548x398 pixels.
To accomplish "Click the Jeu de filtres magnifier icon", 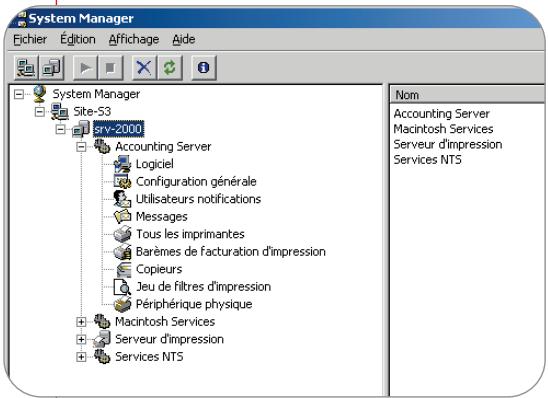I will [122, 287].
